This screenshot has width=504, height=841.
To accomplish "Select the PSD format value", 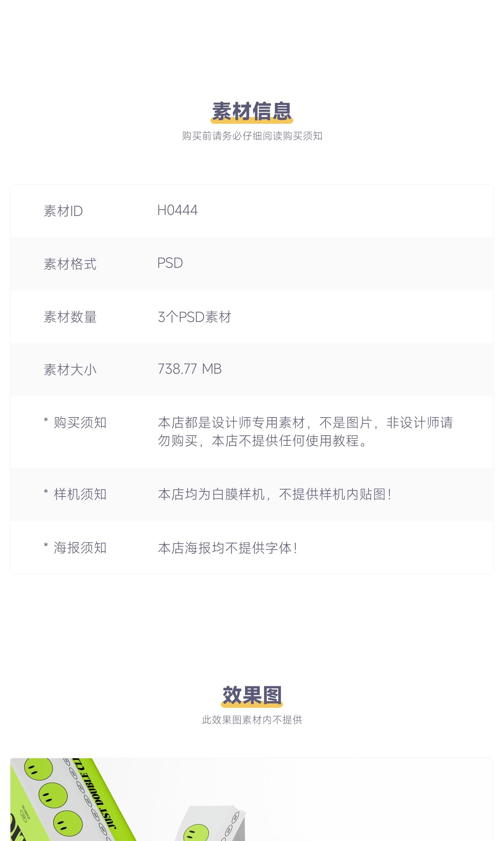I will point(170,263).
